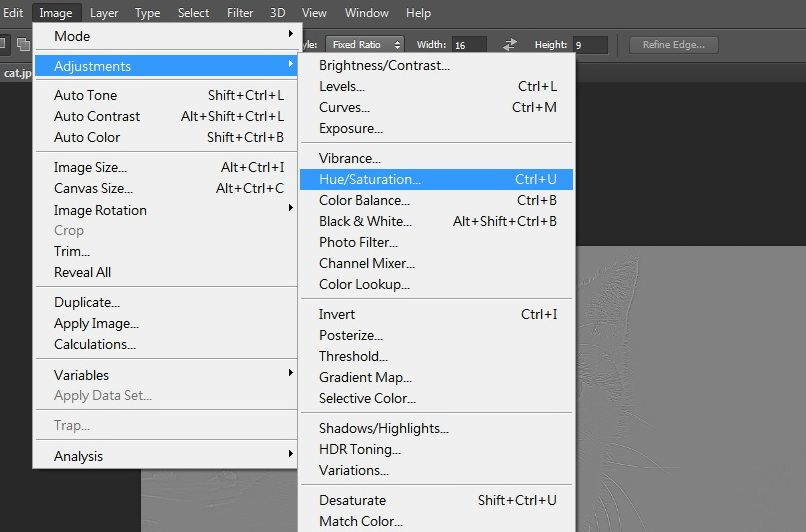Choose Gradient Map adjustment
Viewport: 806px width, 532px height.
click(x=436, y=377)
